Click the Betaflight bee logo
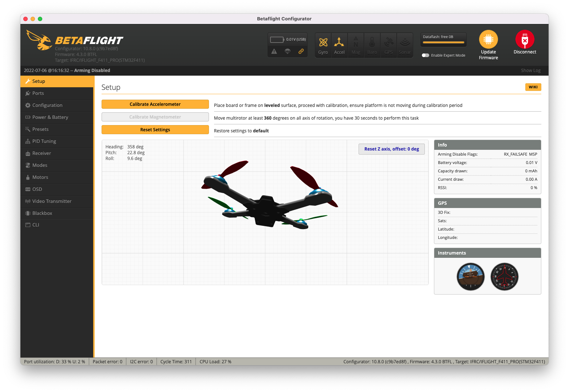This screenshot has height=392, width=569. tap(39, 40)
